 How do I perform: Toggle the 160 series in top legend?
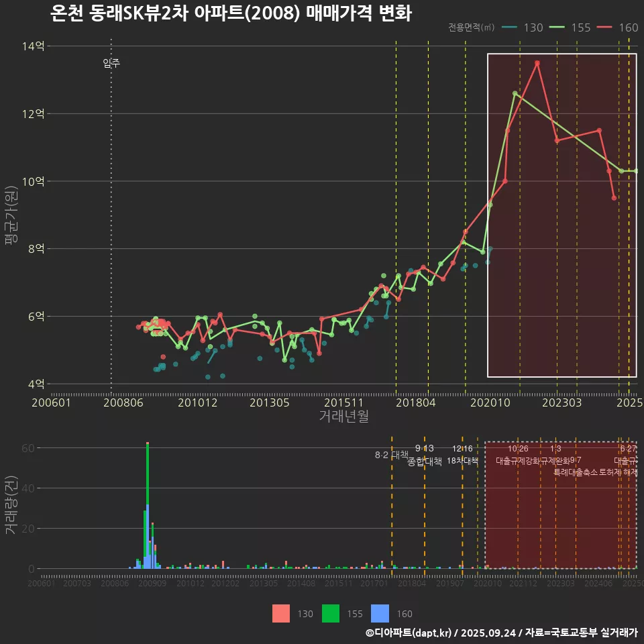tap(617, 28)
